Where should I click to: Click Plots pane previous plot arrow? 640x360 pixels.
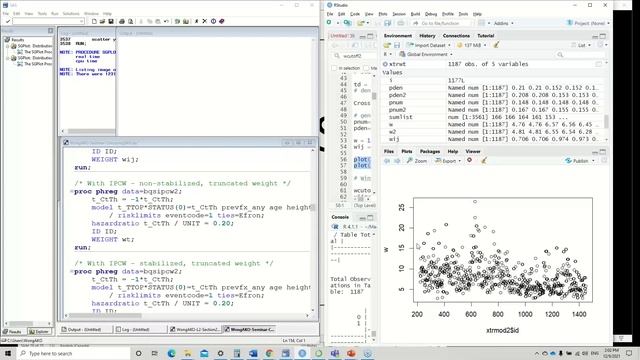click(387, 161)
